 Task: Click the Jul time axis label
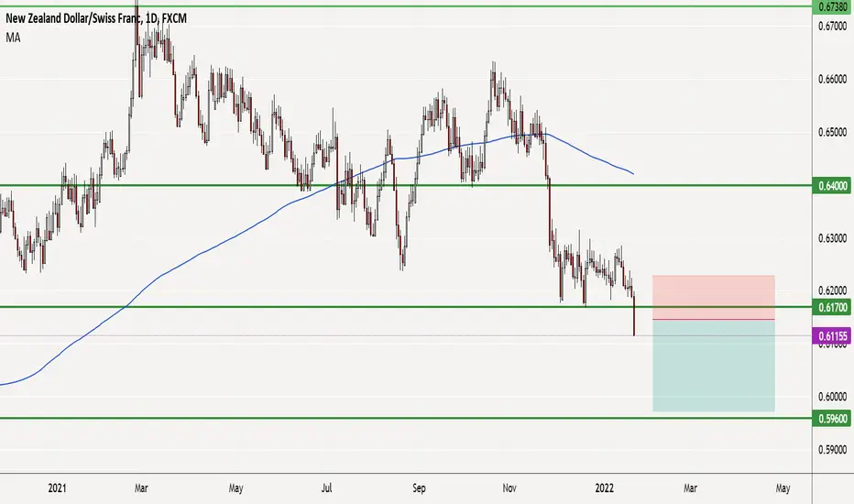point(326,488)
